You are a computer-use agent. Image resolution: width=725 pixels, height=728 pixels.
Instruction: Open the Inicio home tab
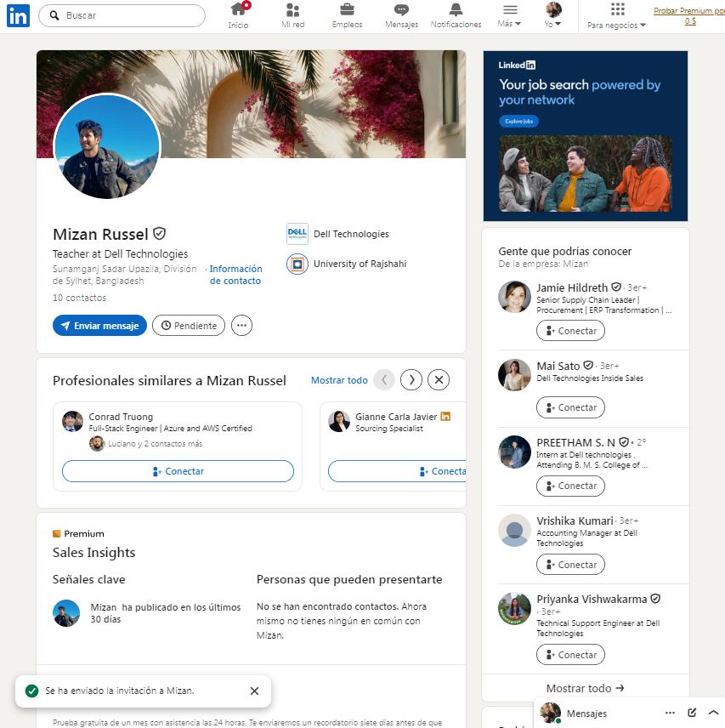(x=239, y=15)
